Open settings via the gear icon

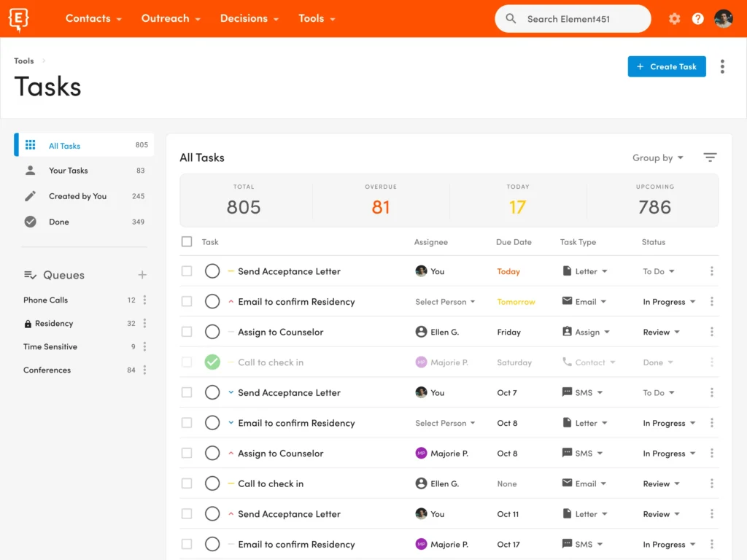pos(674,19)
